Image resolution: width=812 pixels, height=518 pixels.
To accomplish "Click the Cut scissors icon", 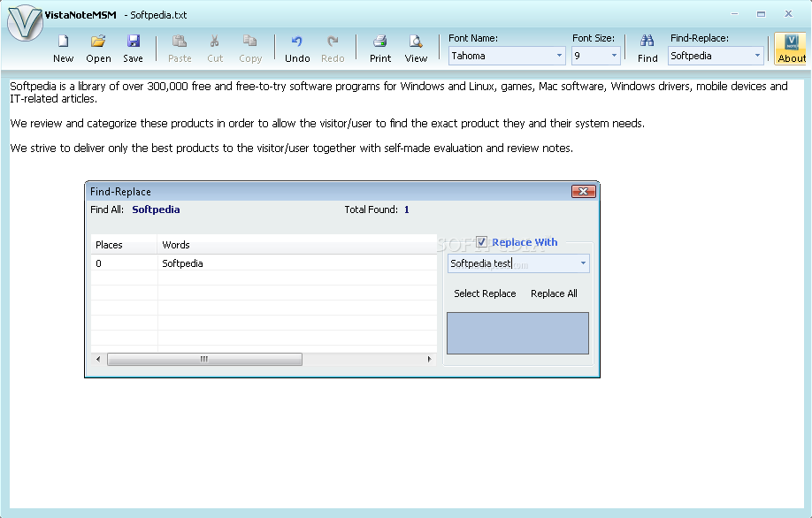I will click(214, 42).
